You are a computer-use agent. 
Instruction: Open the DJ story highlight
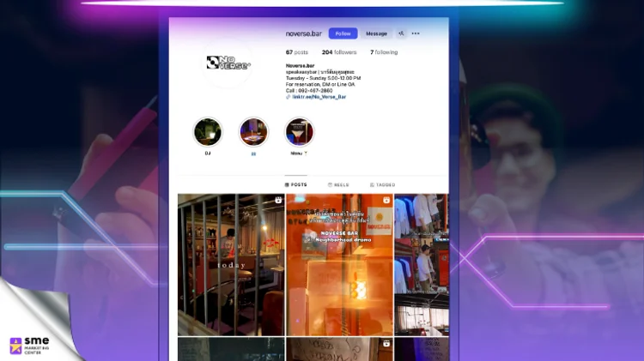tap(208, 132)
